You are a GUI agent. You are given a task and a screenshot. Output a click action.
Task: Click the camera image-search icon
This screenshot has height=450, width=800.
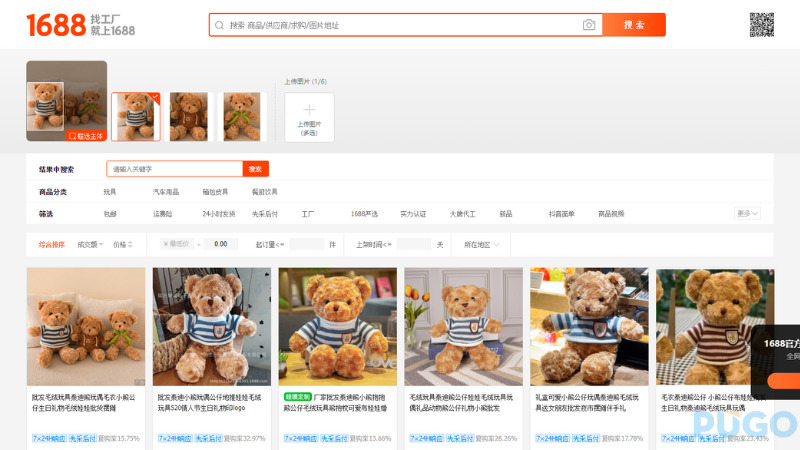tap(589, 25)
